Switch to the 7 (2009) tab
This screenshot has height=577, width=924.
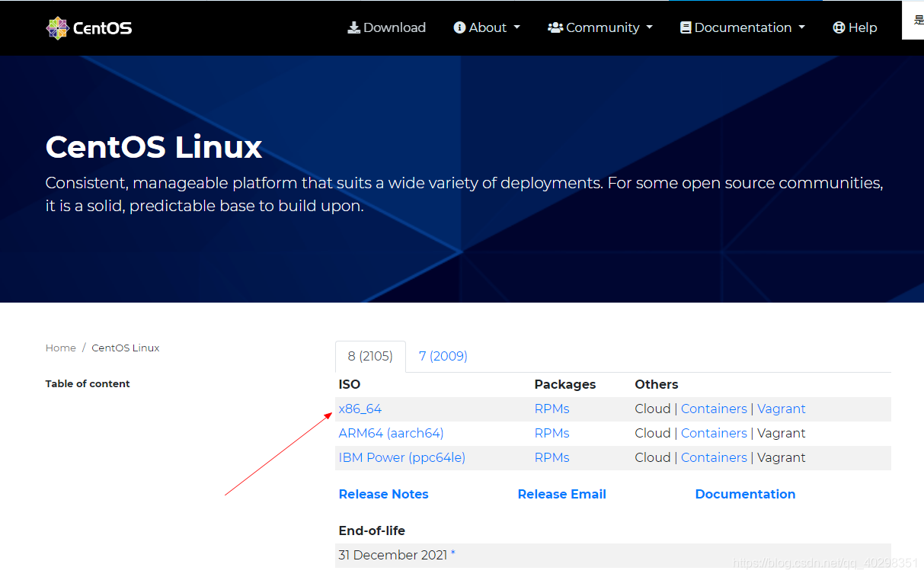pos(443,356)
